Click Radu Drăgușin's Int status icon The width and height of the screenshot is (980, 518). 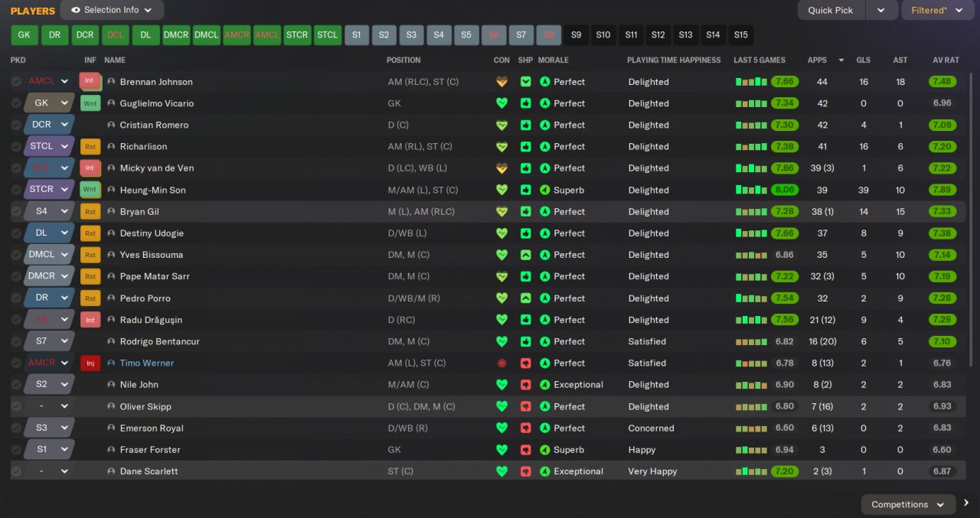90,320
